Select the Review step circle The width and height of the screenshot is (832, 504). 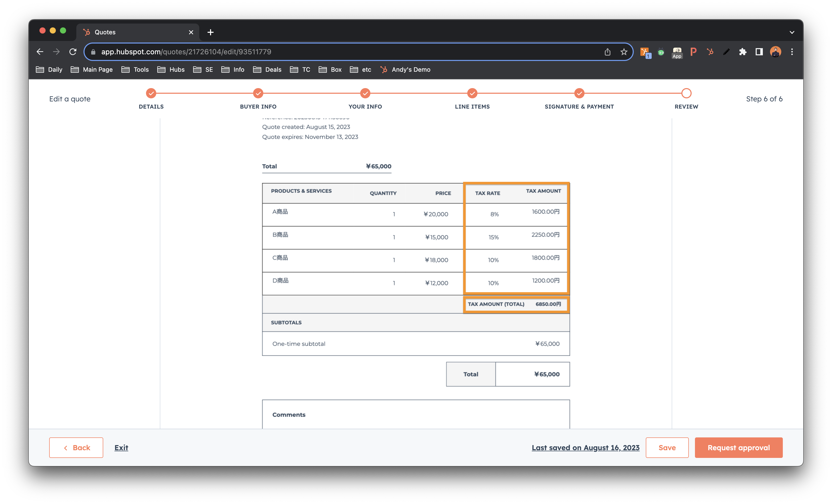(x=686, y=93)
